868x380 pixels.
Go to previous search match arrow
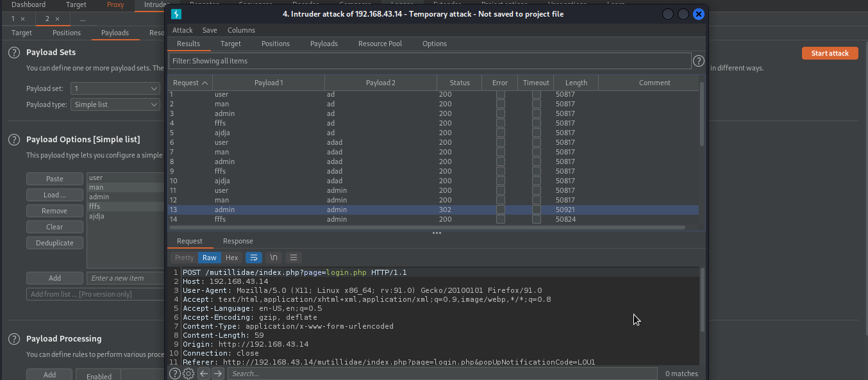(x=204, y=374)
